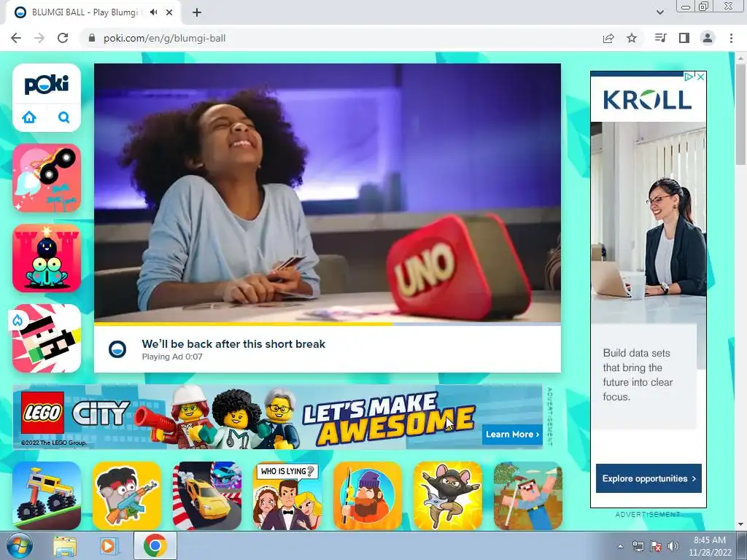Toggle the Chrome side panel icon

pyautogui.click(x=684, y=38)
